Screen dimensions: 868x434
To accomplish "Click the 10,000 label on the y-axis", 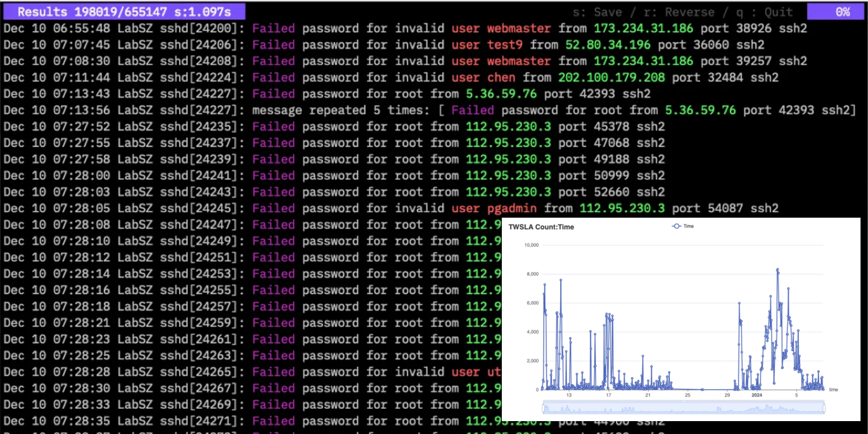I will click(528, 245).
